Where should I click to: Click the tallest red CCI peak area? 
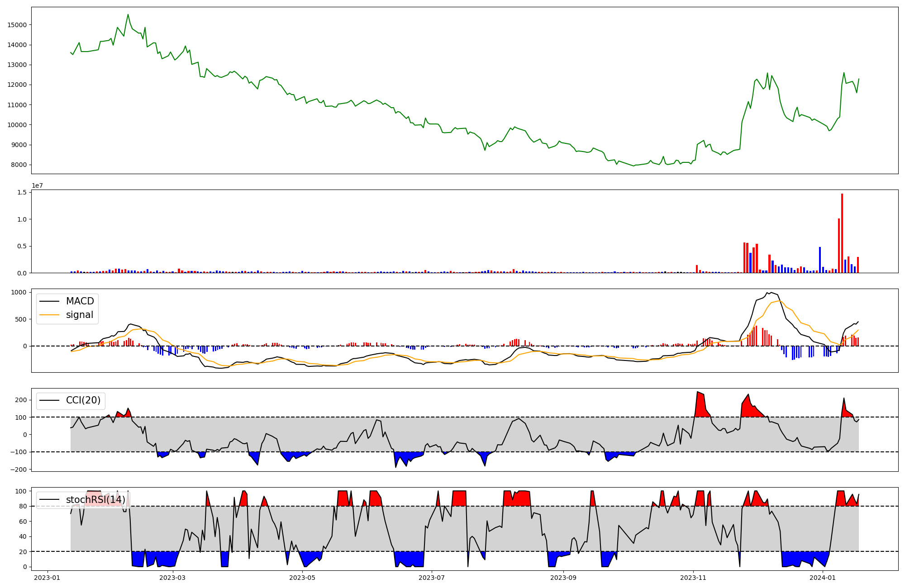click(x=700, y=405)
